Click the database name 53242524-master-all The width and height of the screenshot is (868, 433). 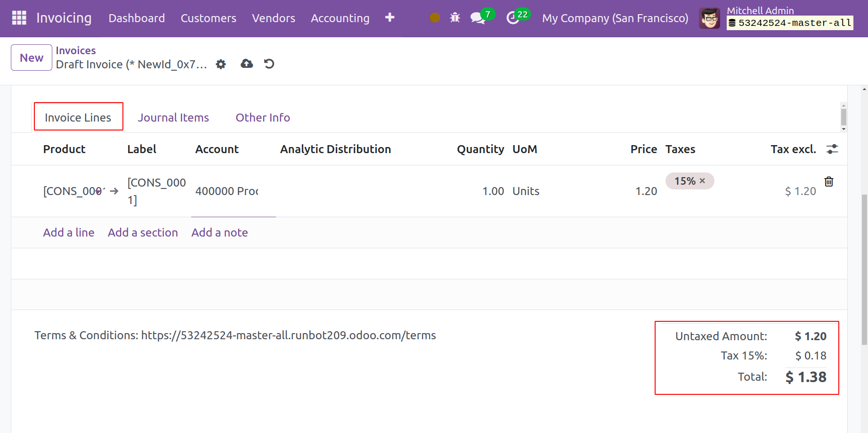(x=790, y=23)
